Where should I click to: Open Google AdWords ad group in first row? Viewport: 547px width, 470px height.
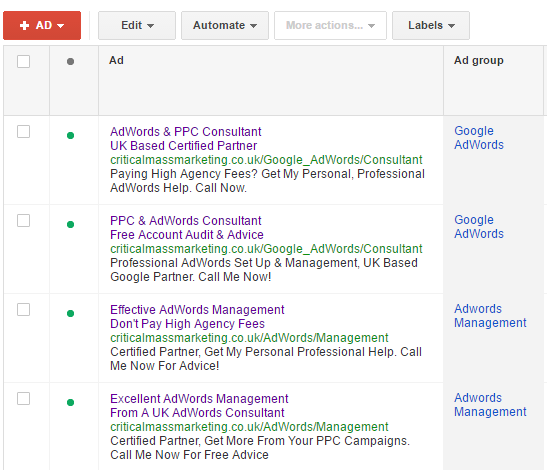pyautogui.click(x=479, y=138)
